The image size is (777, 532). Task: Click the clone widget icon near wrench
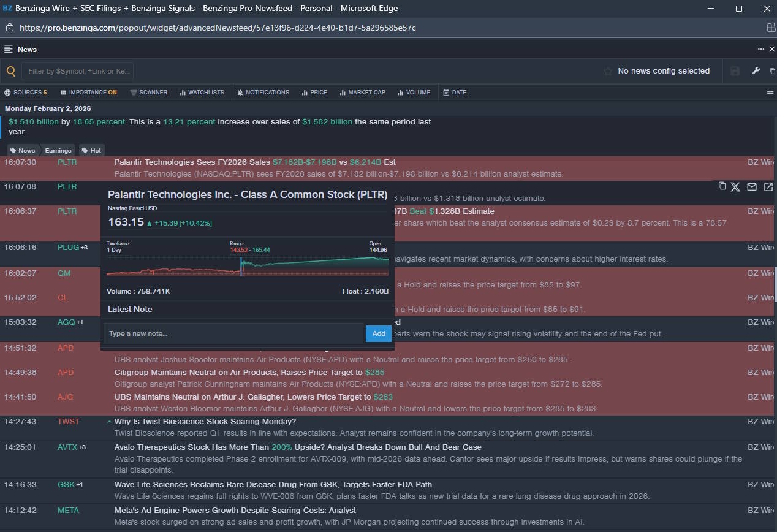[x=772, y=71]
